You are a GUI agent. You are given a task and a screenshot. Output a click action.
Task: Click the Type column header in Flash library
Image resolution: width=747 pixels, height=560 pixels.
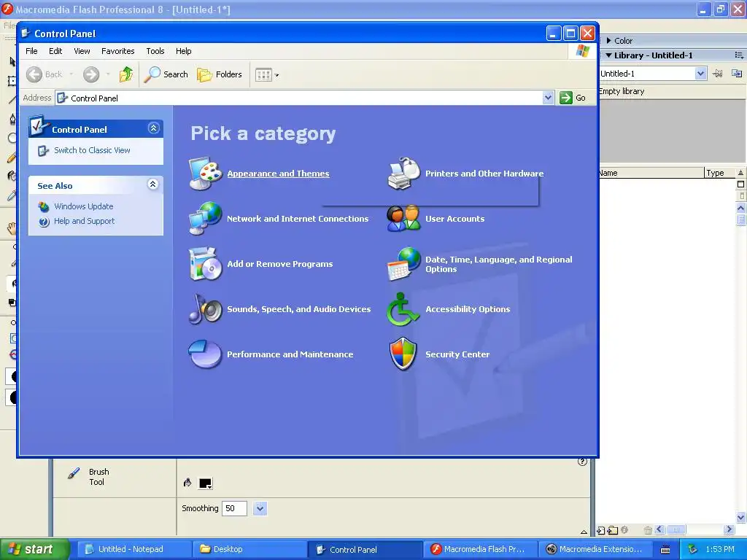pos(720,173)
